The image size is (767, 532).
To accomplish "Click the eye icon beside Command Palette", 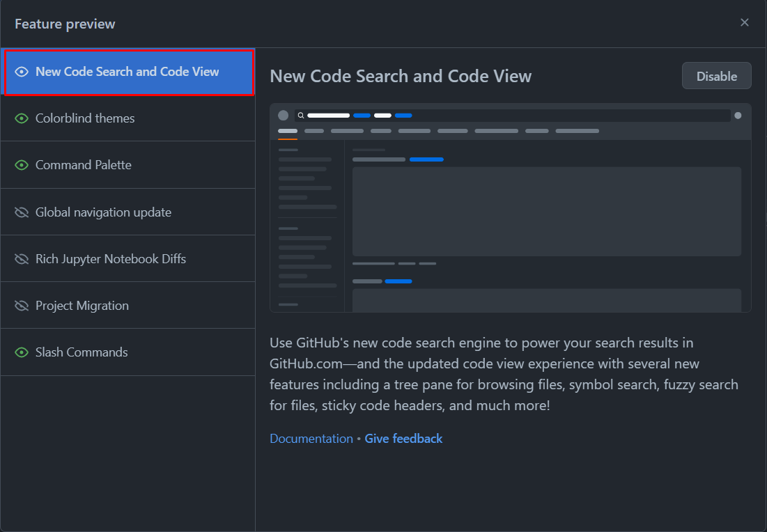I will (22, 165).
